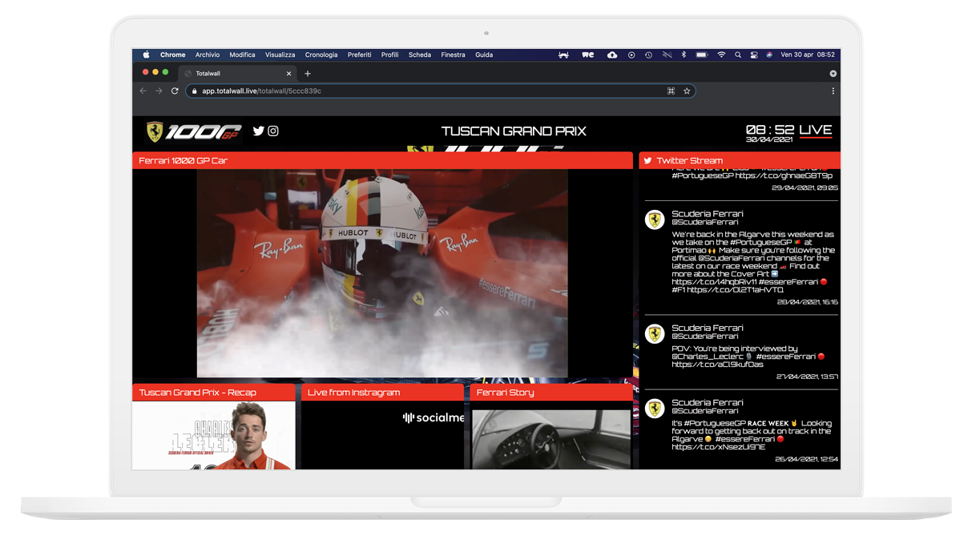
Task: Open the Scheda menu
Action: click(420, 55)
